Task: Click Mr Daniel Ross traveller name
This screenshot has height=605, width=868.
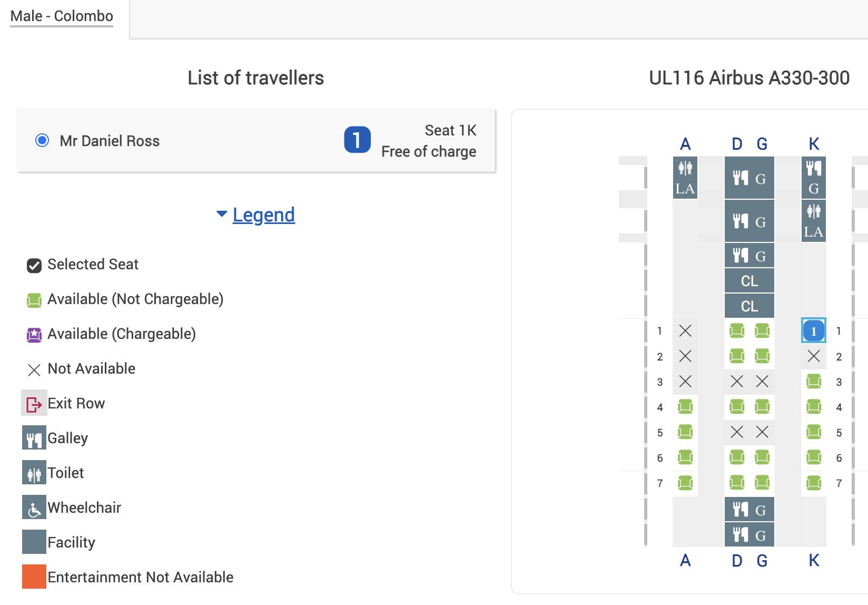Action: click(110, 141)
